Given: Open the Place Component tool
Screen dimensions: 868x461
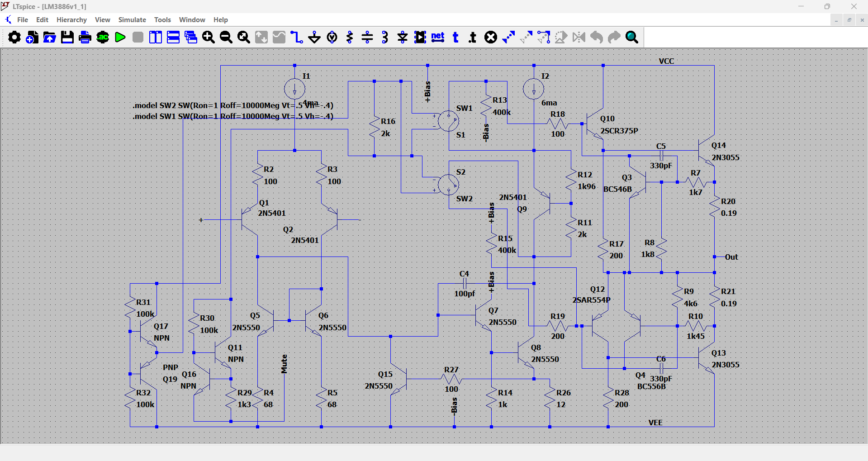Looking at the screenshot, I should [420, 37].
